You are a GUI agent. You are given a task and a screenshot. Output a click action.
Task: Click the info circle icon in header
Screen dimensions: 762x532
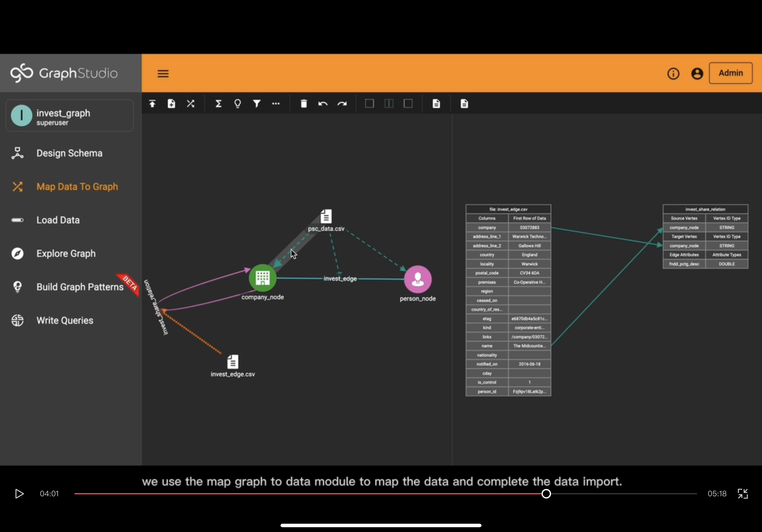click(673, 73)
